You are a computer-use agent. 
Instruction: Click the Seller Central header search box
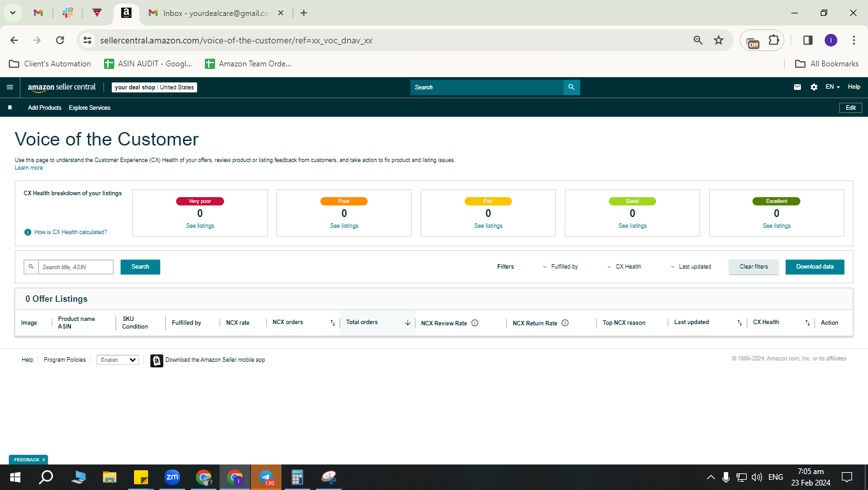pos(487,87)
